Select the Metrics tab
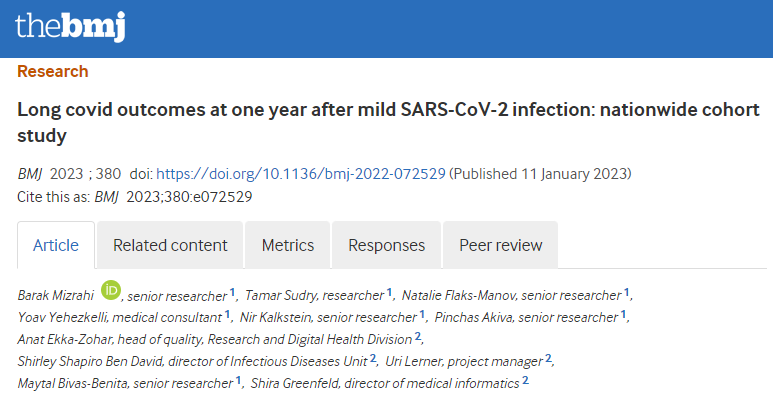 pyautogui.click(x=288, y=245)
